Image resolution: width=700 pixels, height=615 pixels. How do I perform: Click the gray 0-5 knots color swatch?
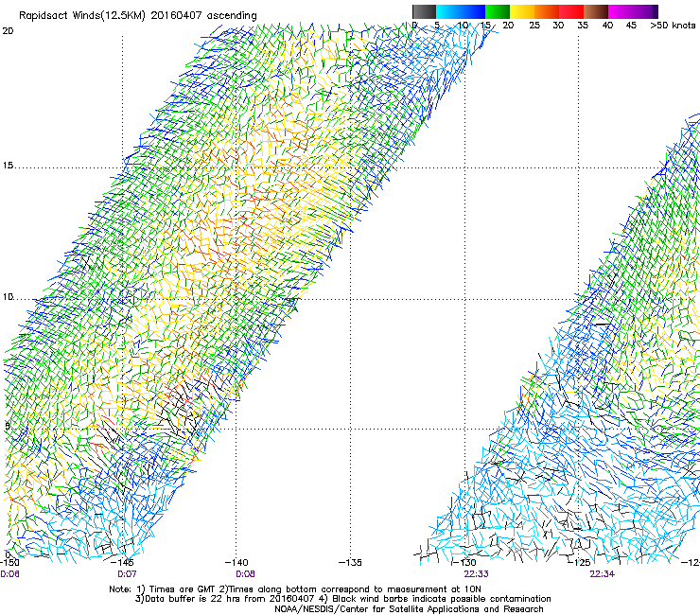[424, 11]
